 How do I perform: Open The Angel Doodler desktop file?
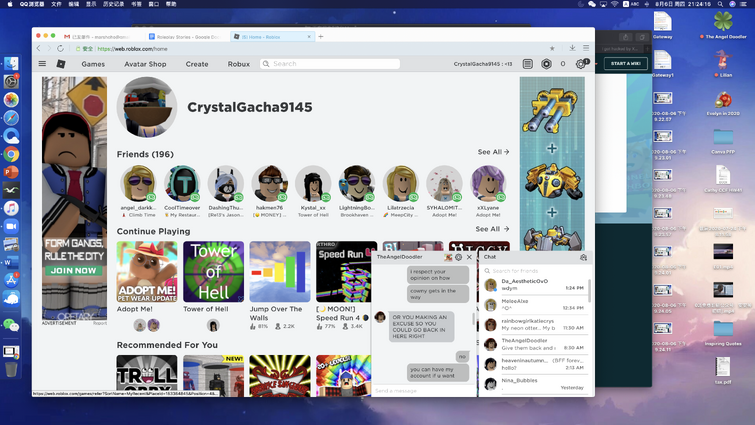[x=723, y=25]
